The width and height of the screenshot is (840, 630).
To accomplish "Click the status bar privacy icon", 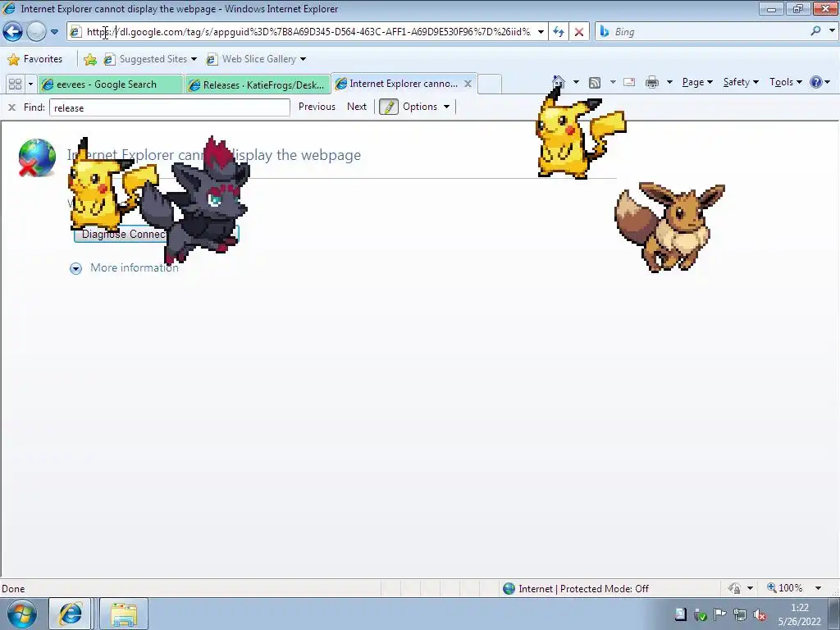I will [x=734, y=588].
